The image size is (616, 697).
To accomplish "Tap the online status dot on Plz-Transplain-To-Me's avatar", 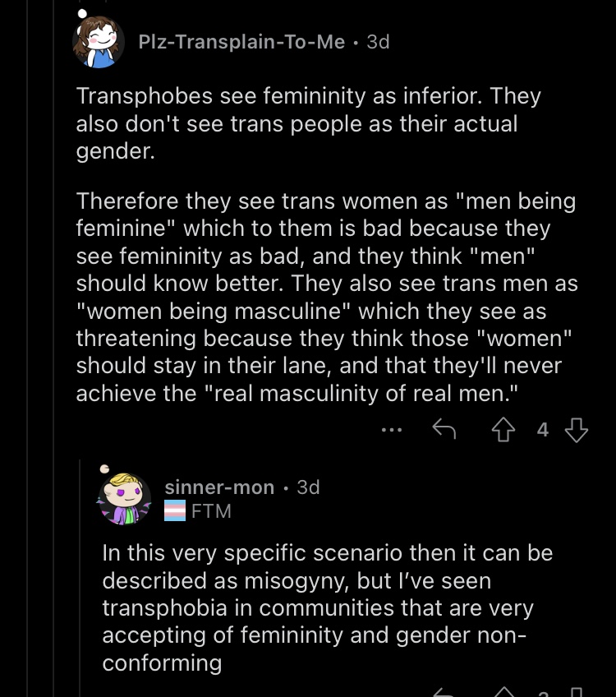I will 82,14.
